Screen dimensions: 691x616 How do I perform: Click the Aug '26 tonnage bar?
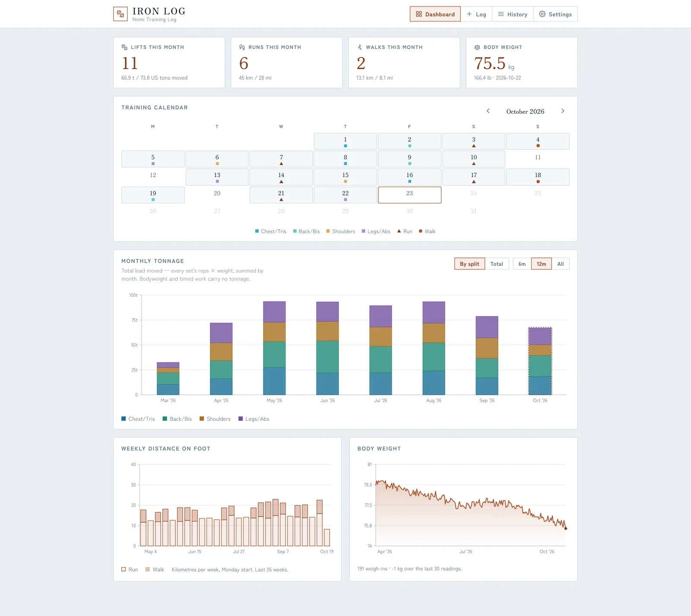[434, 348]
